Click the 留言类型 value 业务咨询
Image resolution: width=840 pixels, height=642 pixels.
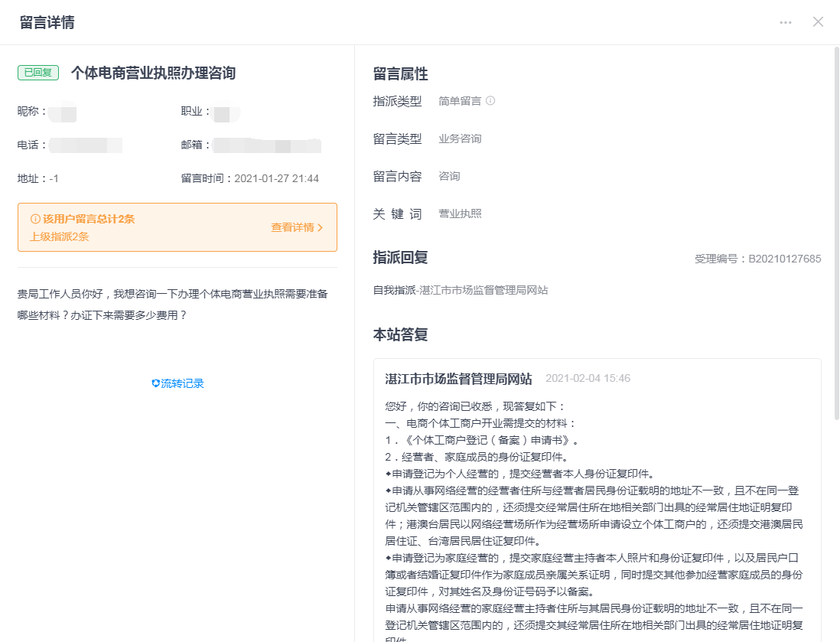coord(460,139)
